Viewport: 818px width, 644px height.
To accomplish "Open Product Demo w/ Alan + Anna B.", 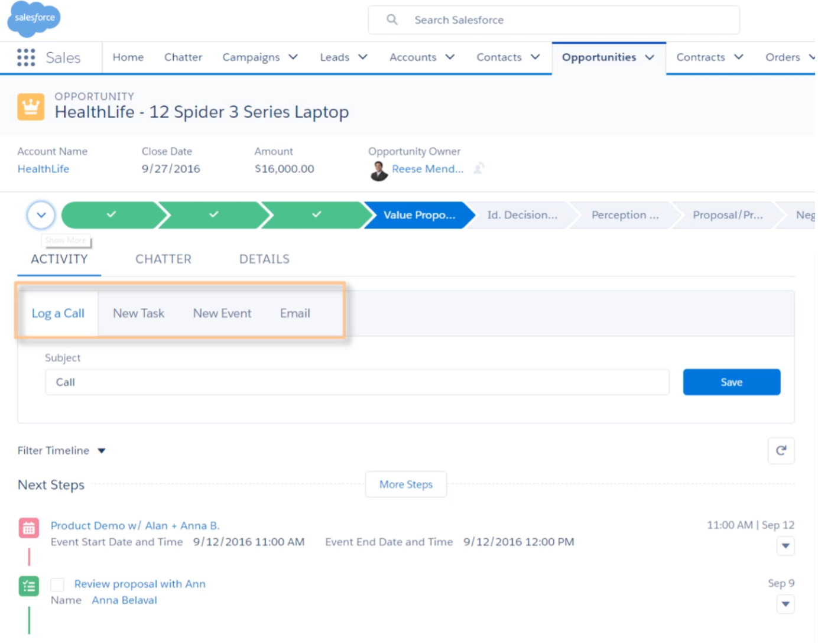I will point(135,525).
